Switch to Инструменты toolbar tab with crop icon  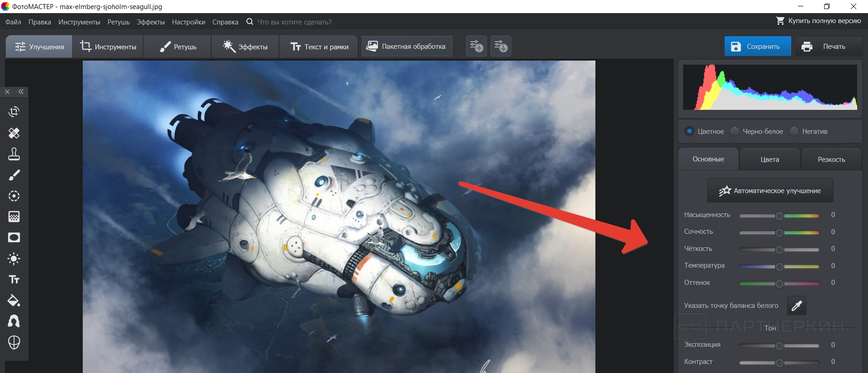(x=108, y=47)
